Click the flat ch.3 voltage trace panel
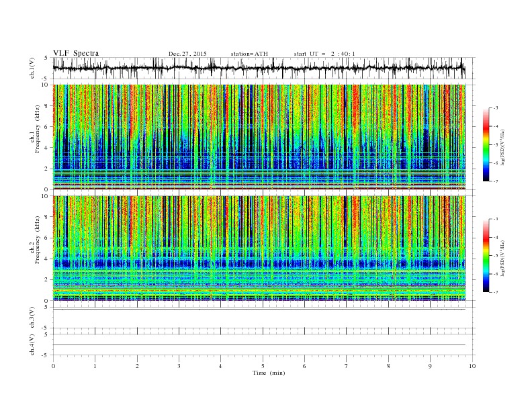 pos(264,318)
